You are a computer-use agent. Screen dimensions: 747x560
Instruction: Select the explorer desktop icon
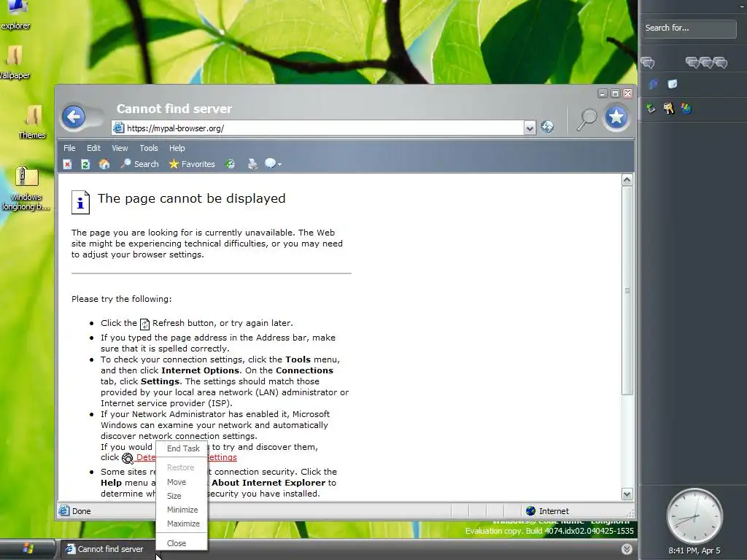tap(15, 16)
